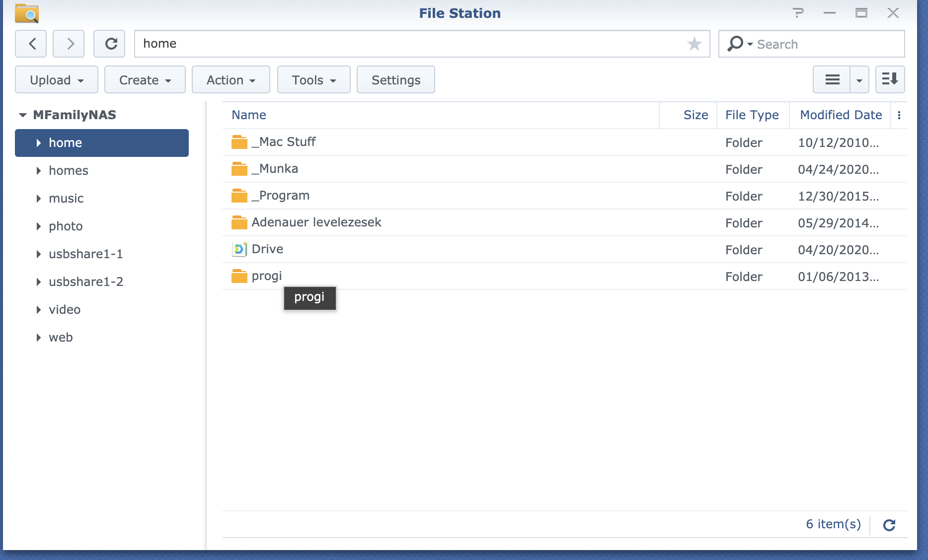Viewport: 928px width, 560px height.
Task: Select the usbshare1-2 label in tree
Action: point(86,282)
